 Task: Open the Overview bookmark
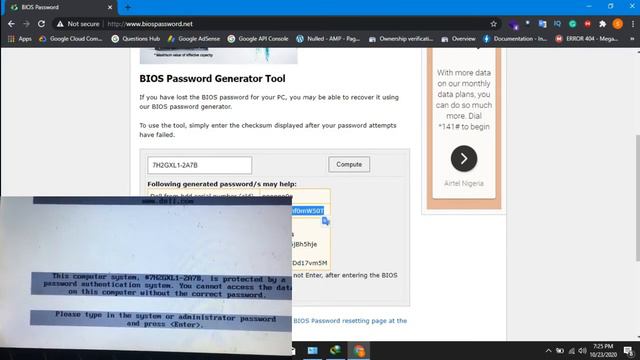click(458, 39)
